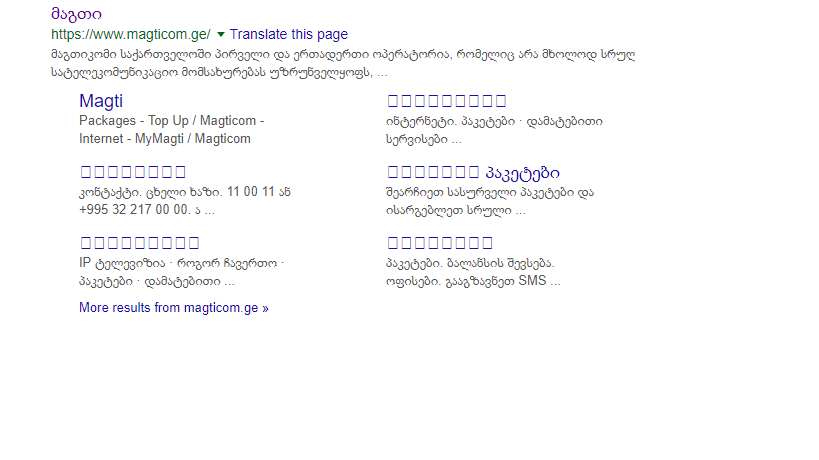The height and width of the screenshot is (460, 819).
Task: Click the +995 32 217 00 00 text
Action: (x=134, y=209)
